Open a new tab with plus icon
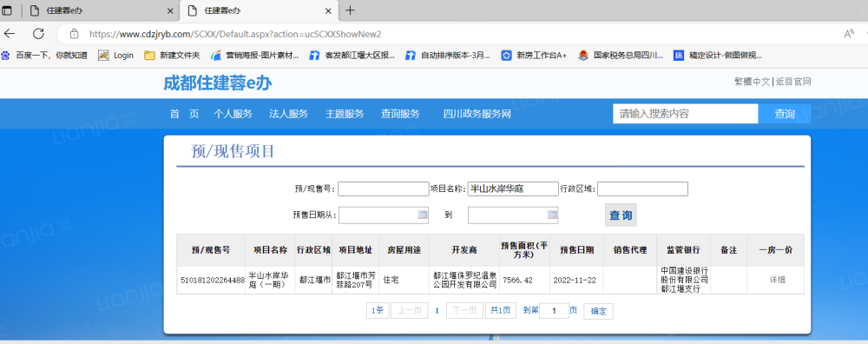The width and height of the screenshot is (868, 344). tap(349, 10)
